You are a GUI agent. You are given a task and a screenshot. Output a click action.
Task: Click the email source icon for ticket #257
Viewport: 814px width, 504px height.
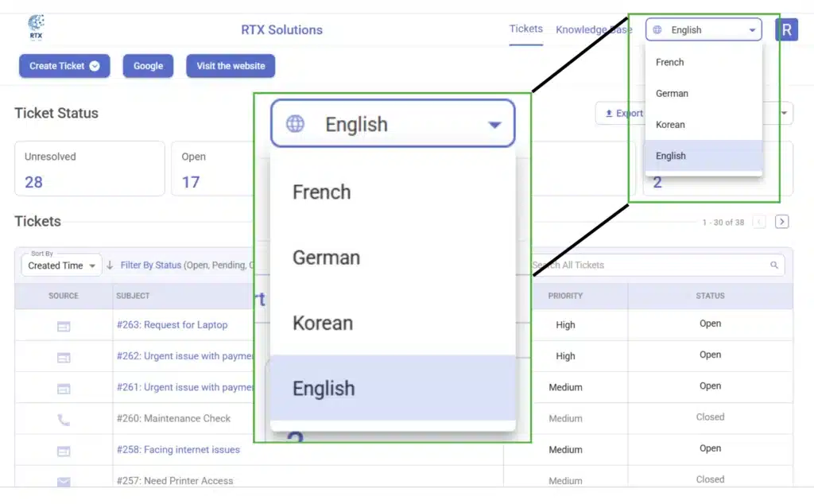pos(64,482)
